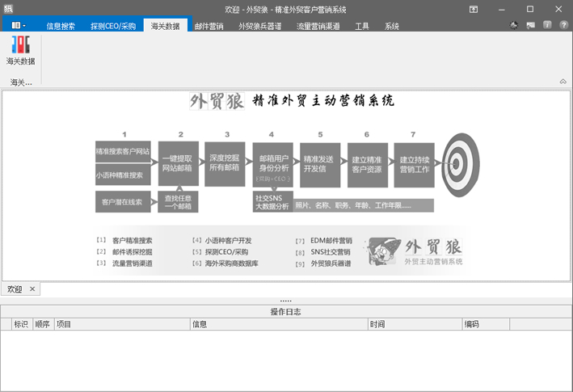Click the 精准搜索客户网站 flow box

tap(123, 151)
